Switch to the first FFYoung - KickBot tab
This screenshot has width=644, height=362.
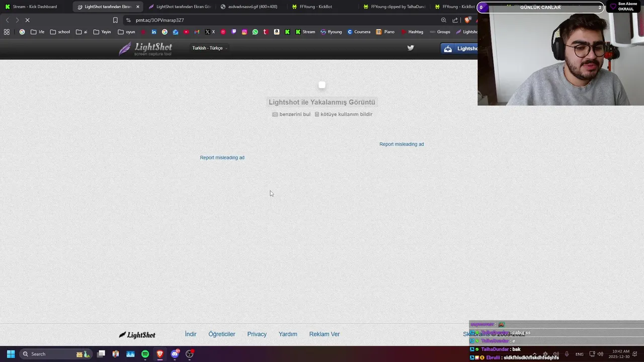tap(322, 7)
